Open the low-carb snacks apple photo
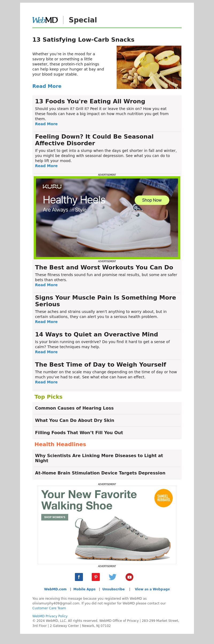Viewport: 214px width, 644px height. (149, 67)
